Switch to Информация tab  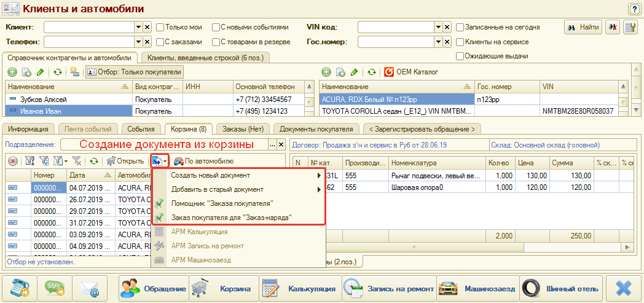pos(28,129)
